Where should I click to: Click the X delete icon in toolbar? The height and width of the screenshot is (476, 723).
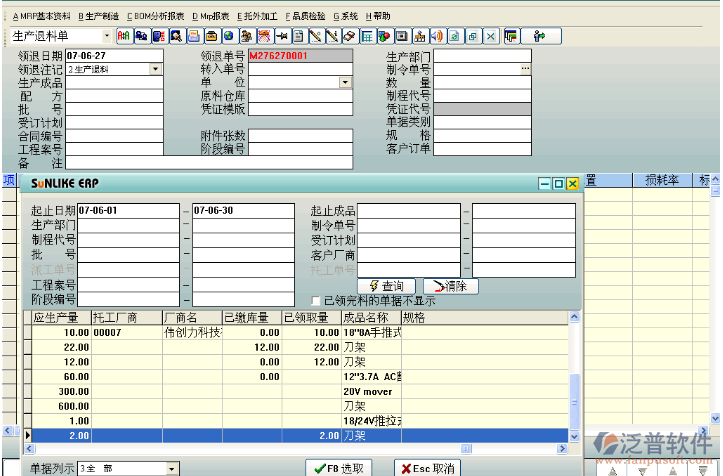489,36
